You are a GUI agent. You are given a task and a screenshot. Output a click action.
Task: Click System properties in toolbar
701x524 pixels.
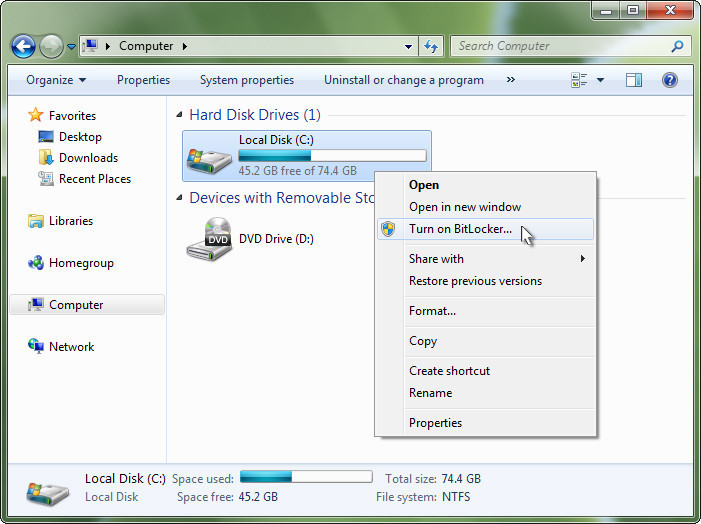tap(247, 80)
